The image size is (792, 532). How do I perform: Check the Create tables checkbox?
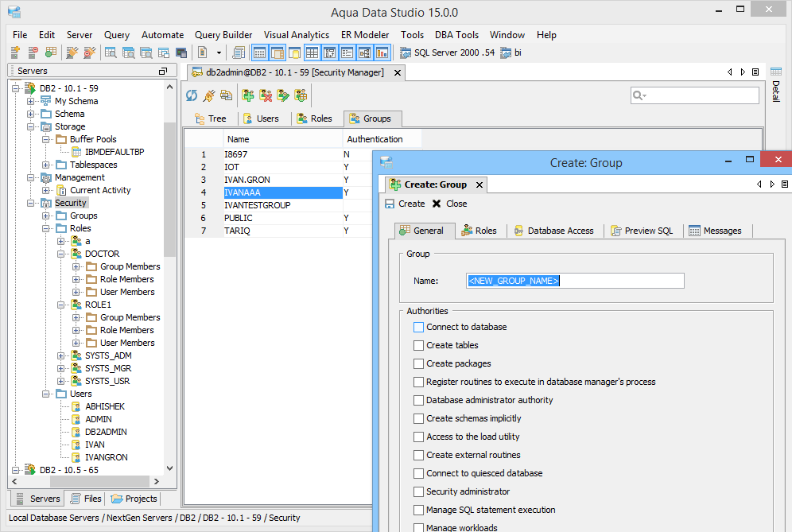[x=418, y=345]
